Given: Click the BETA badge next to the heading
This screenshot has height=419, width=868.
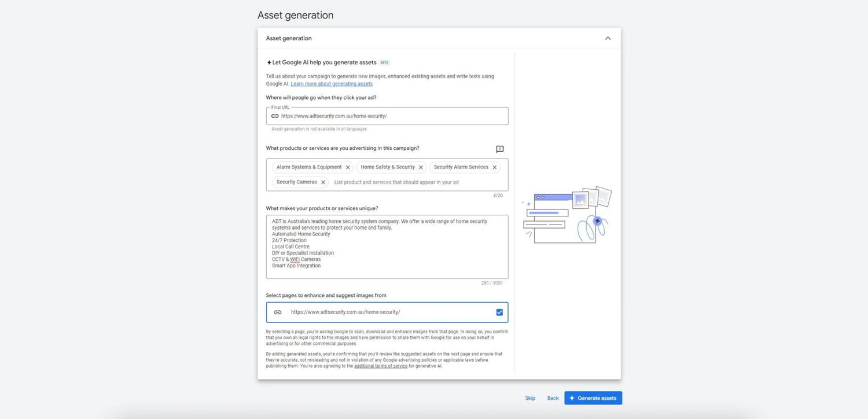Looking at the screenshot, I should tap(384, 62).
